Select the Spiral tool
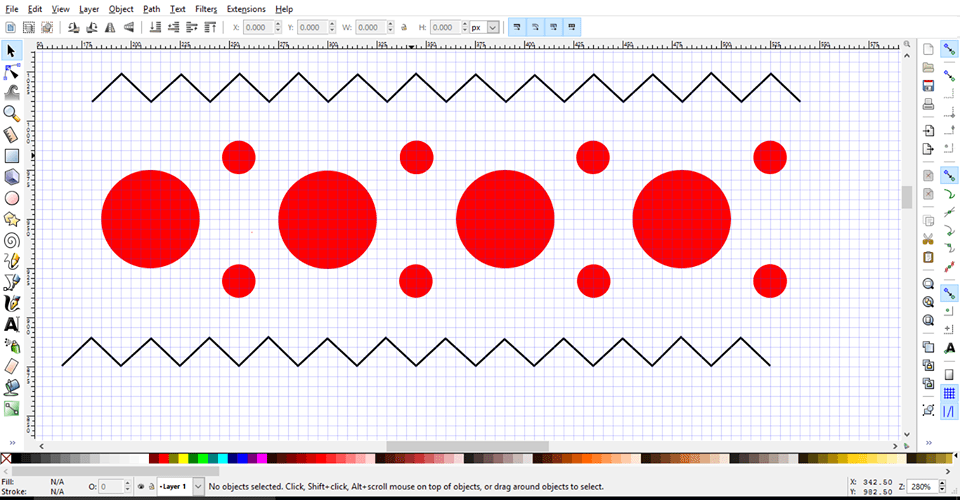 [x=11, y=241]
